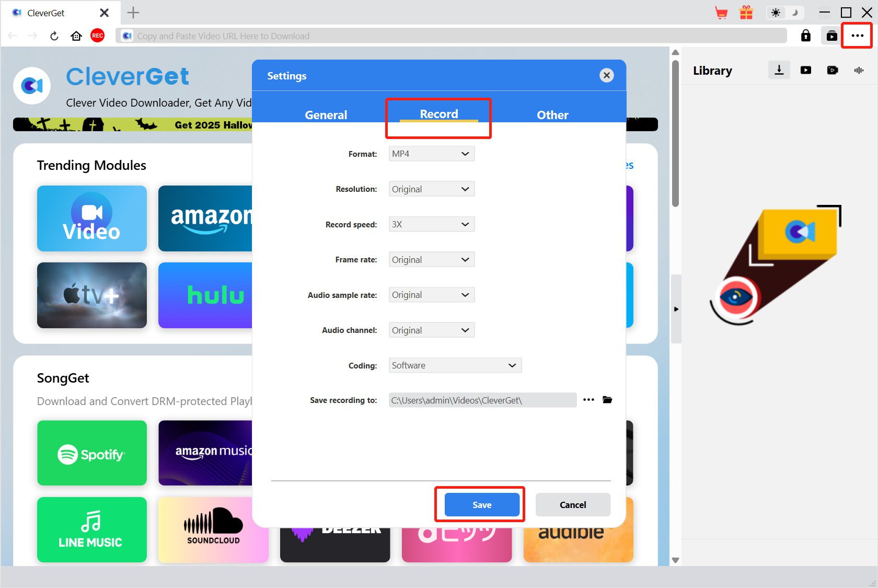
Task: Open the Coding dropdown
Action: [455, 365]
